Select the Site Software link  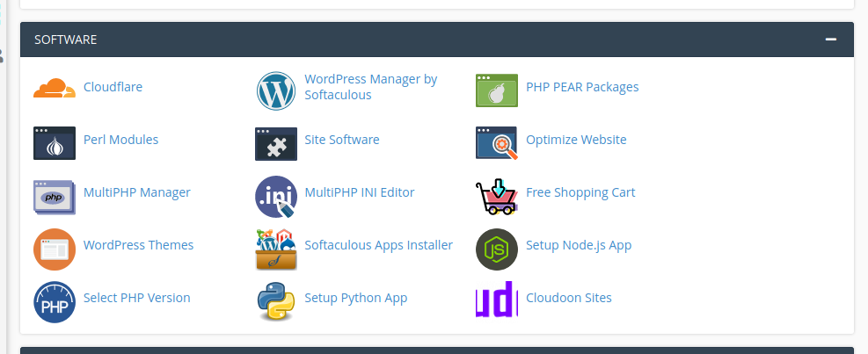[x=342, y=140]
